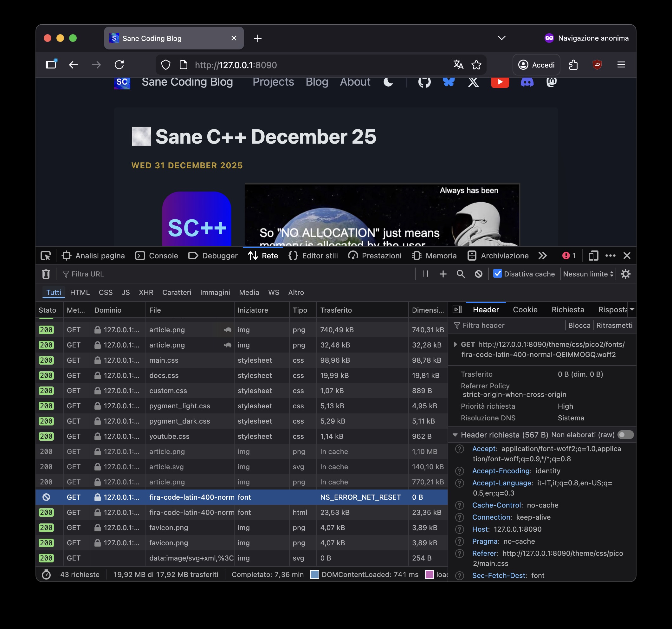Toggle dark mode moon icon on blog
This screenshot has width=672, height=629.
click(x=388, y=82)
